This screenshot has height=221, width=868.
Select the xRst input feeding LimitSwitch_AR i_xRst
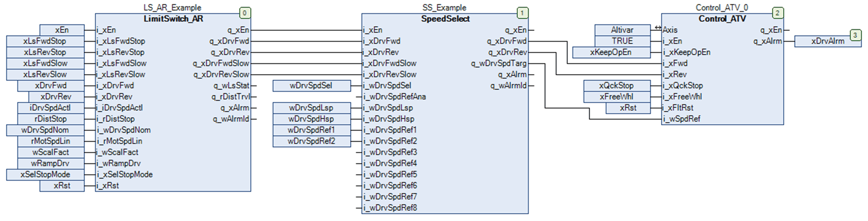click(x=62, y=186)
